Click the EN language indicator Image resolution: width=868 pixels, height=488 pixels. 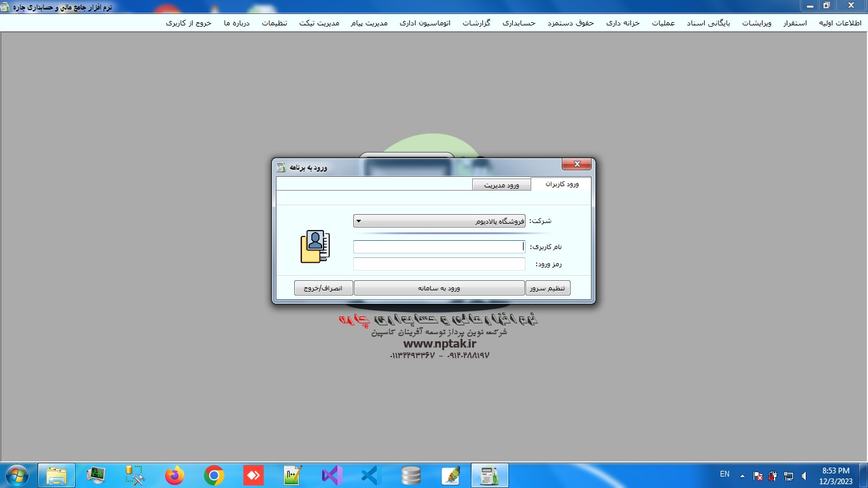click(x=724, y=474)
